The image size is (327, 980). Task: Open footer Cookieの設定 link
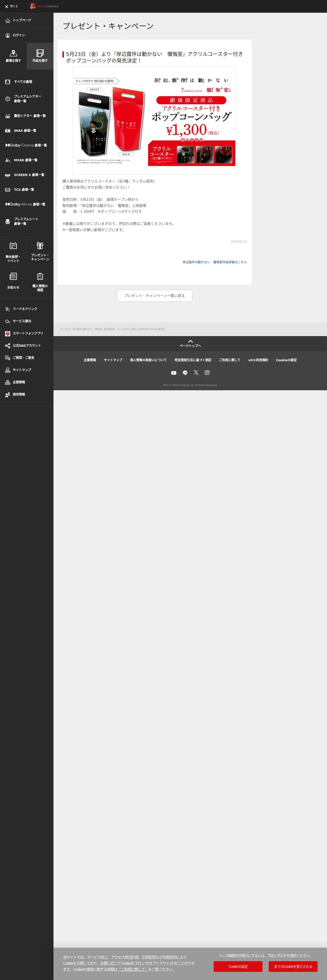click(x=286, y=360)
